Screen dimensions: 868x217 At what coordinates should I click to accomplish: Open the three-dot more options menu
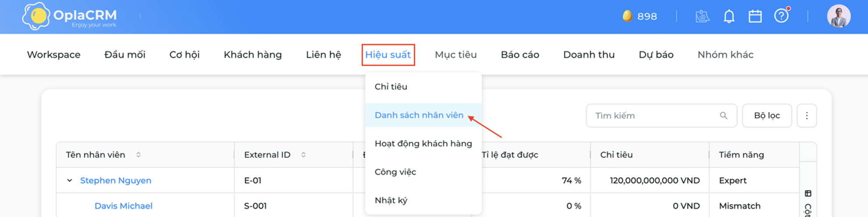pos(807,115)
